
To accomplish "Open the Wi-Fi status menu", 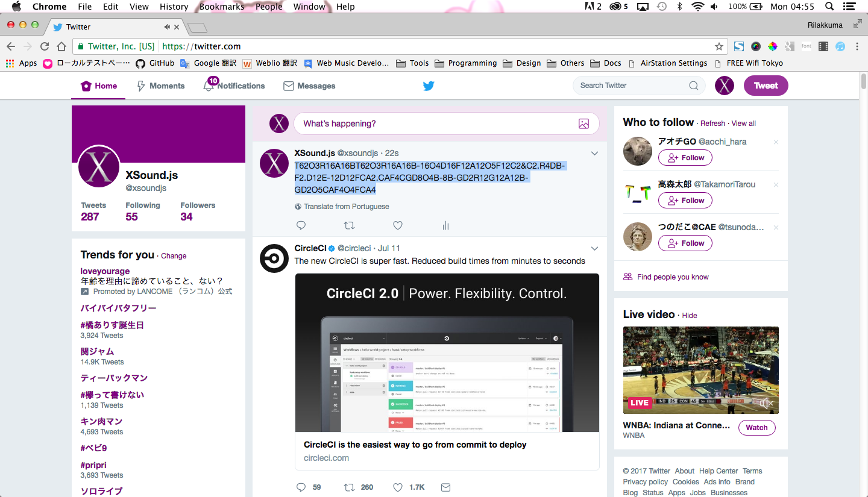I will click(697, 7).
